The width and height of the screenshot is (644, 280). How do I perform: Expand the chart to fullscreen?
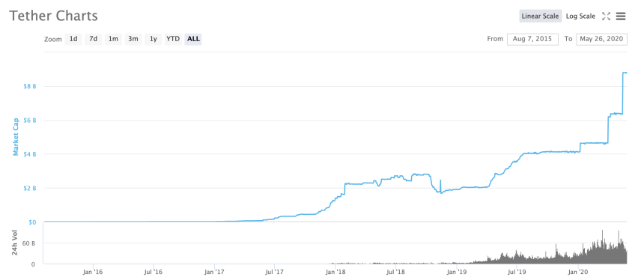606,16
